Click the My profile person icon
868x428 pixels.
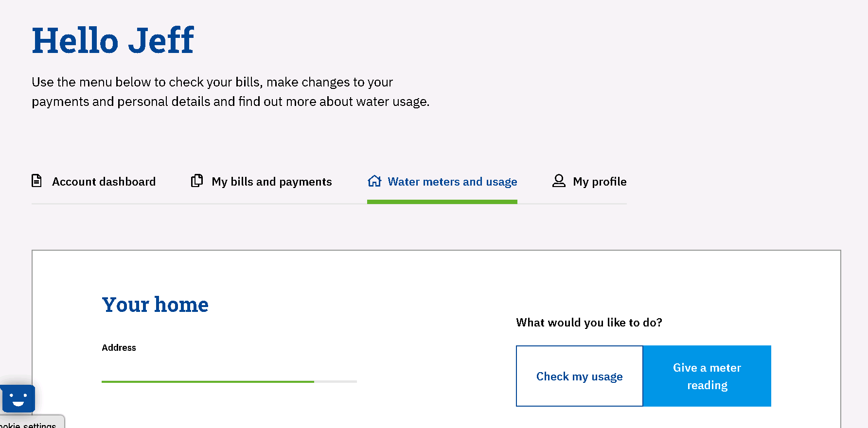[559, 181]
